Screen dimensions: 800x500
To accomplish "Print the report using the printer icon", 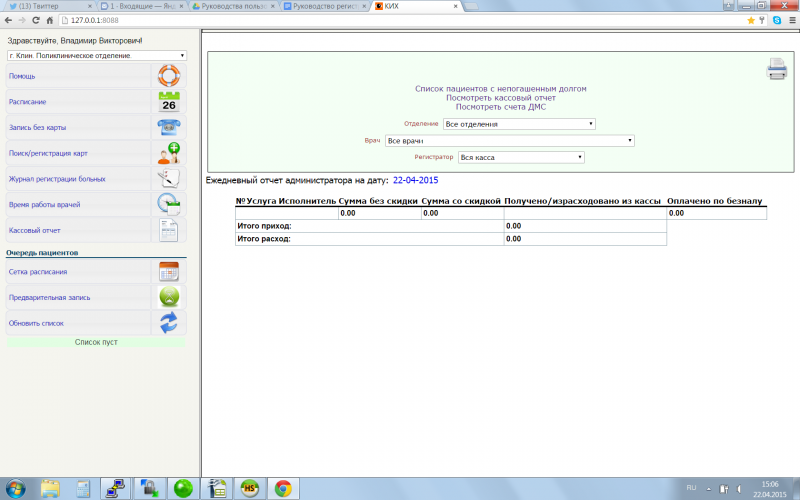I will tap(776, 69).
